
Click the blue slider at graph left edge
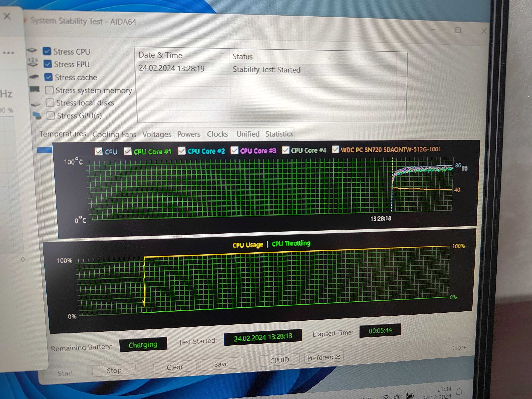point(45,150)
